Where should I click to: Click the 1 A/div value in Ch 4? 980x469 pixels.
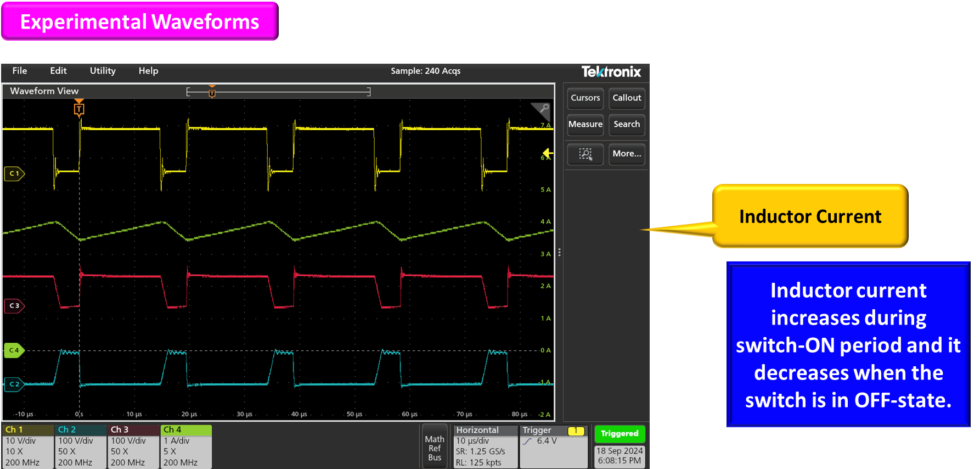[x=177, y=441]
